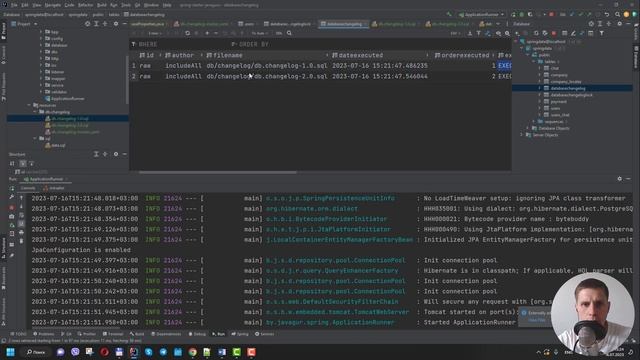Click the Search Everywhere magnifier in main toolbar

coord(617,15)
